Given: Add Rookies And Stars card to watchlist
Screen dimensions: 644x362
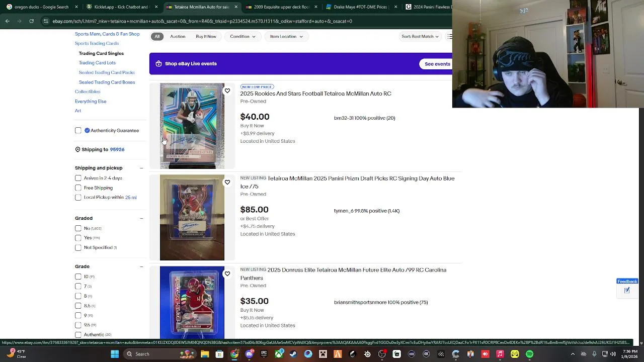Looking at the screenshot, I should (x=227, y=91).
